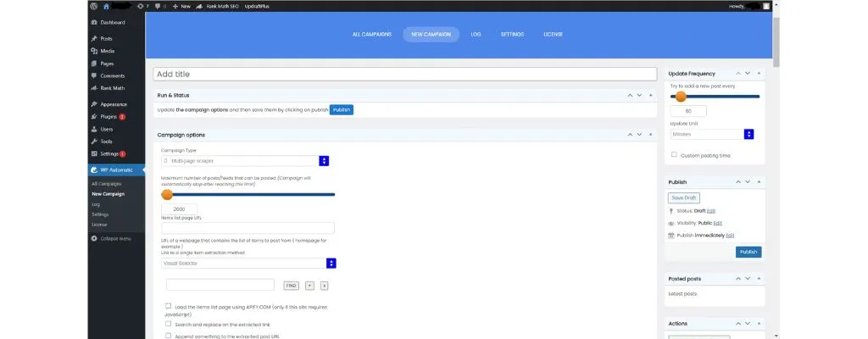
Task: Edit the Publish immediately link
Action: pos(730,236)
